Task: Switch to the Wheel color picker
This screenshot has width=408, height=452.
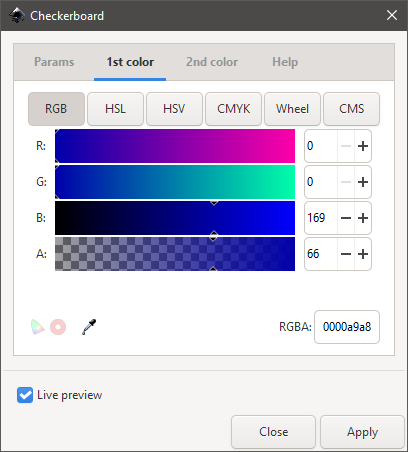Action: [292, 109]
